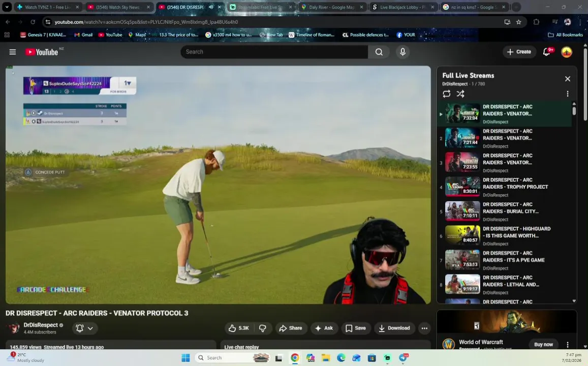The image size is (588, 366).
Task: Open the Chrome tab search dropdown
Action: 7,7
